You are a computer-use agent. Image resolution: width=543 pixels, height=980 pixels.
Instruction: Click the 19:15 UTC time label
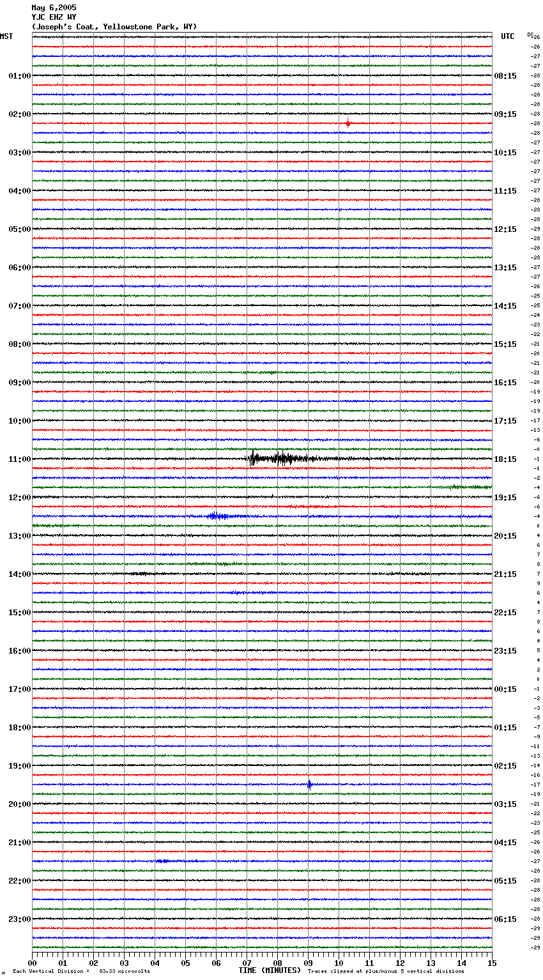click(x=505, y=498)
